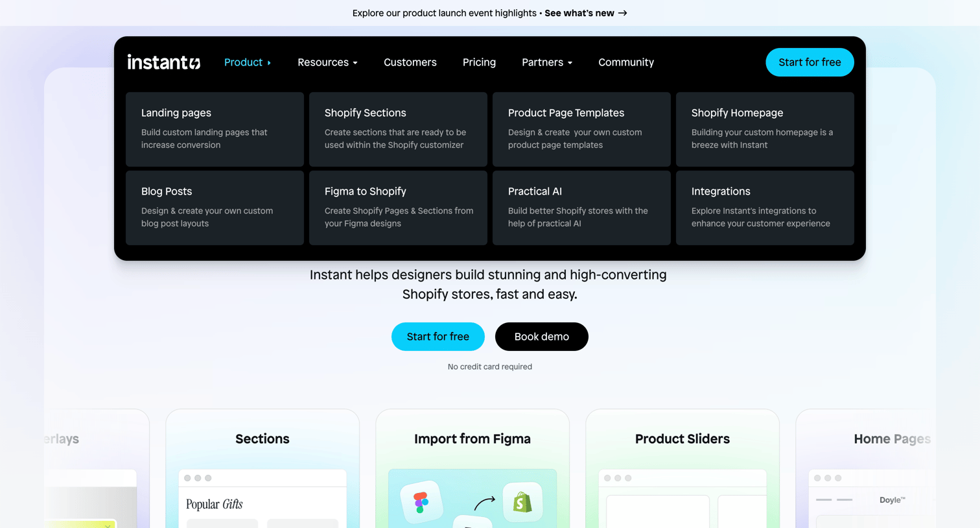Viewport: 980px width, 528px height.
Task: Click the arrow icon after See what's new
Action: (x=622, y=13)
